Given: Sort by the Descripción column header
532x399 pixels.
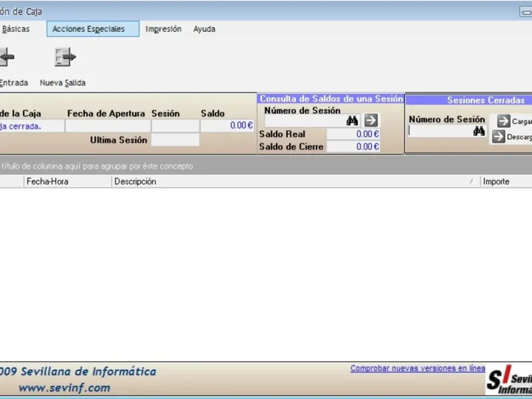Looking at the screenshot, I should pyautogui.click(x=296, y=182).
